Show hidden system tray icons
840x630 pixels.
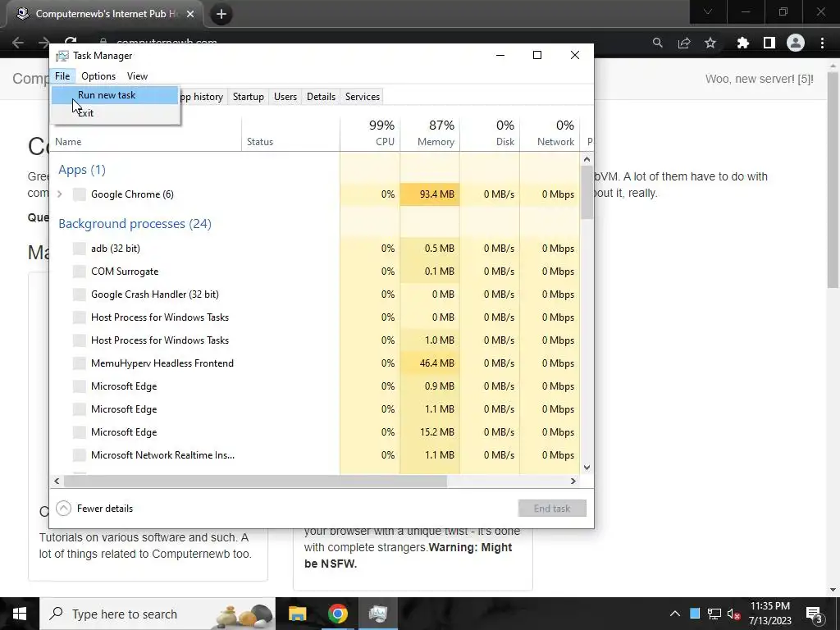pos(675,614)
